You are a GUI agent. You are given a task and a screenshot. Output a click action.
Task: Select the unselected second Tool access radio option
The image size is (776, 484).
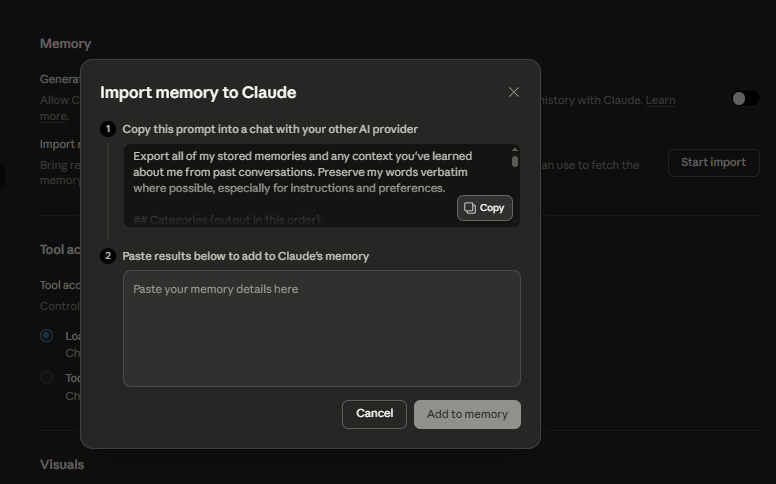pyautogui.click(x=46, y=378)
